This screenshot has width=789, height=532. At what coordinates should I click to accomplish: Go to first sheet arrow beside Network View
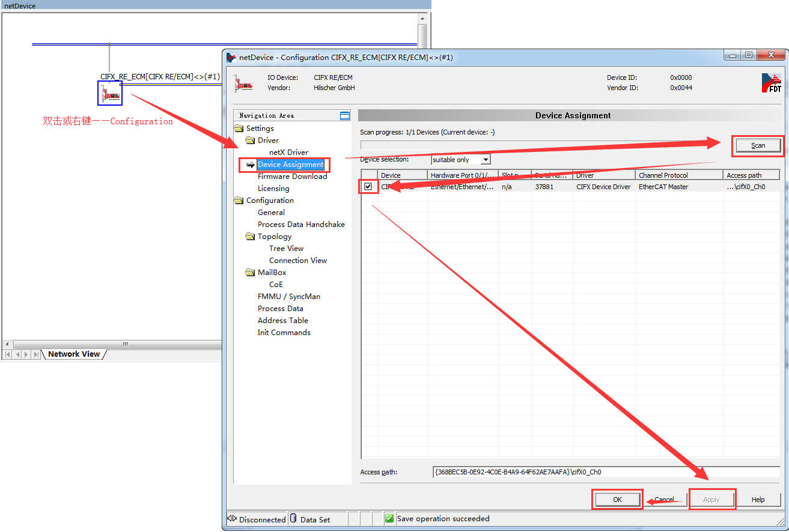point(8,354)
